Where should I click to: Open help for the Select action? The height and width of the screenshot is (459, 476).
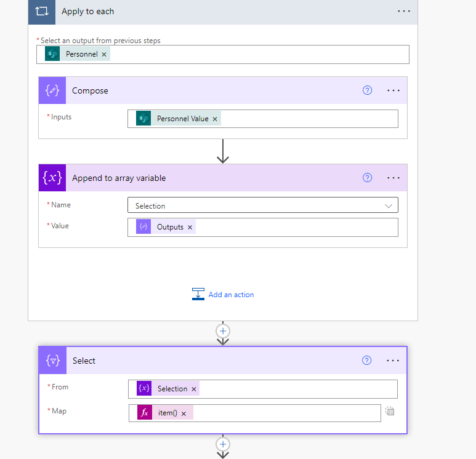367,360
